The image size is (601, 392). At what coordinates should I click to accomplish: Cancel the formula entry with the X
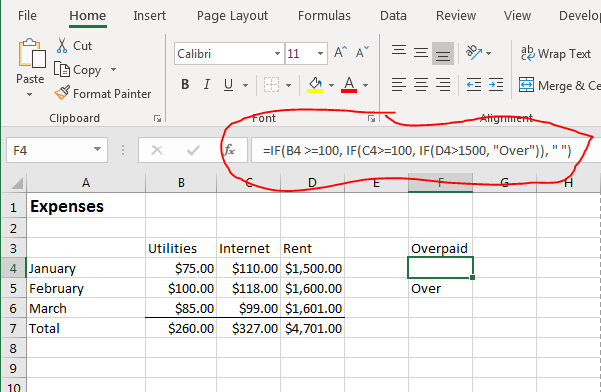coord(157,150)
